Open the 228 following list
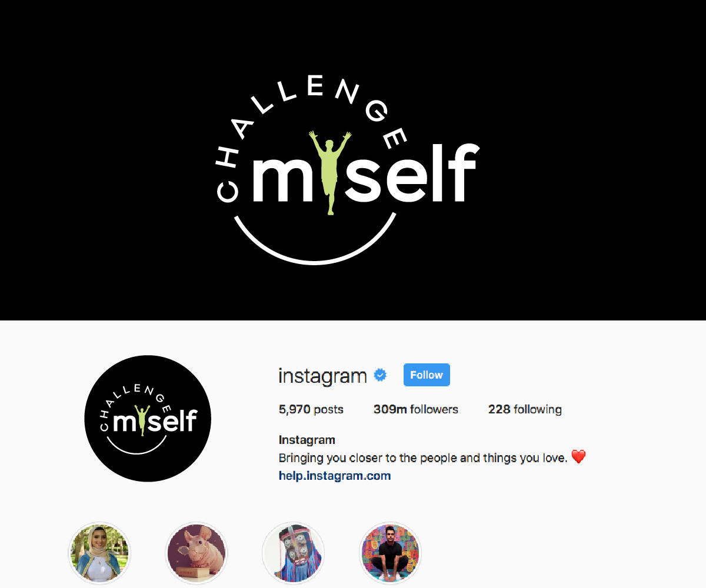This screenshot has height=588, width=706. [525, 409]
